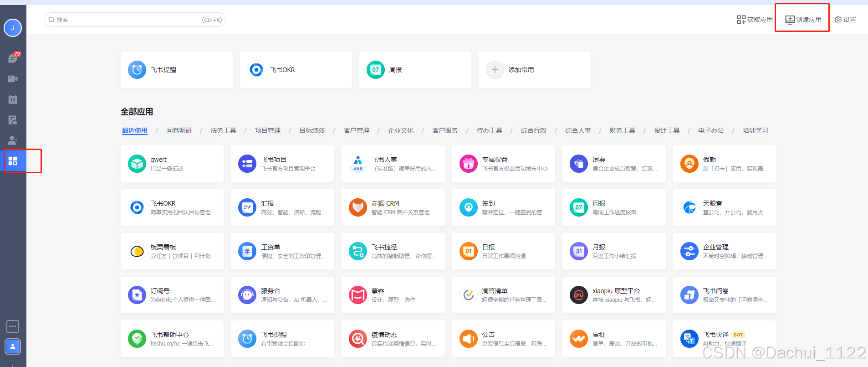Select the 电子办公 tab

711,130
